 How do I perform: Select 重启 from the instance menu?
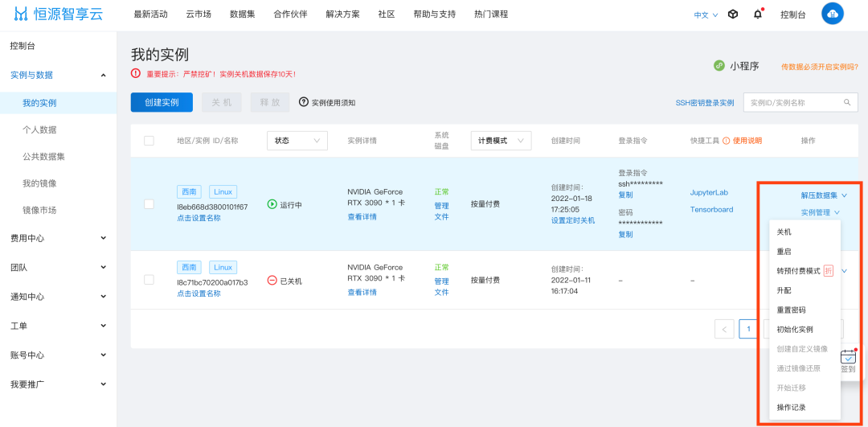pos(784,252)
